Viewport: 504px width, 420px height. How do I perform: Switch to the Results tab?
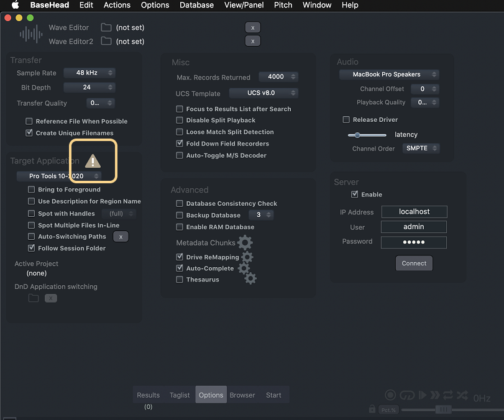coord(148,395)
